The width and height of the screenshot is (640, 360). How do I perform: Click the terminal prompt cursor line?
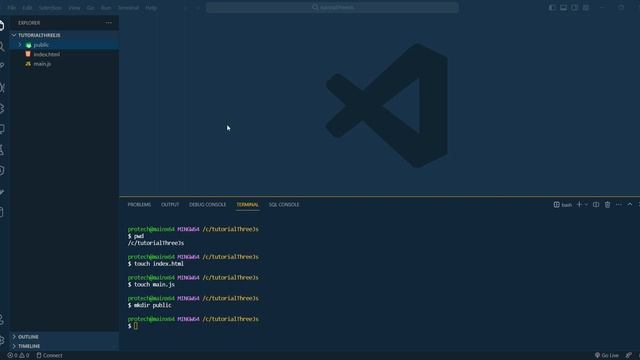coord(133,326)
